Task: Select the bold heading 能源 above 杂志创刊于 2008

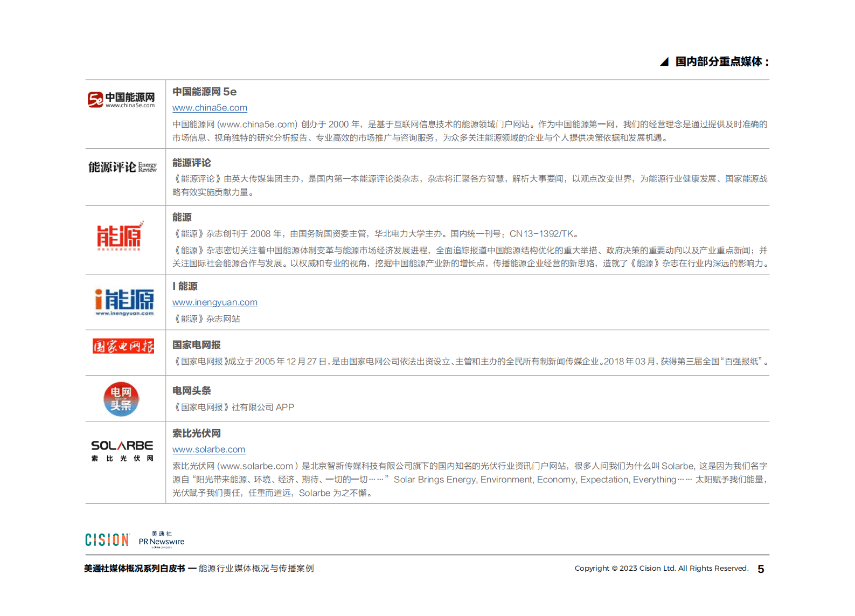Action: pyautogui.click(x=182, y=217)
